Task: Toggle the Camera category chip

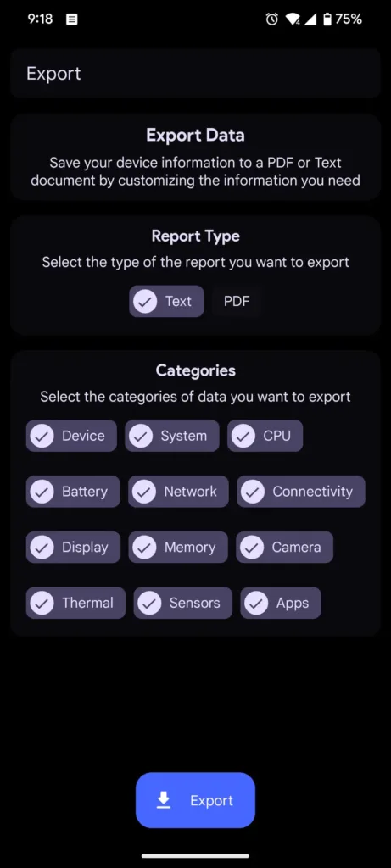Action: 285,547
